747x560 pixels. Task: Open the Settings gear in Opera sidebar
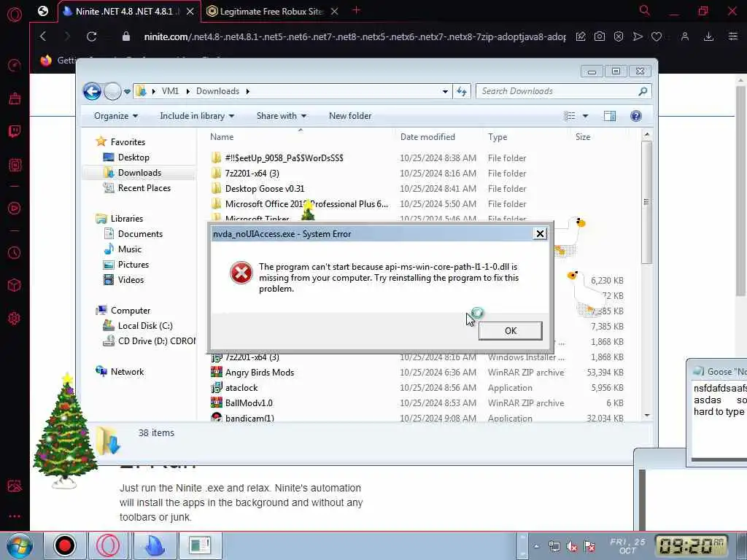tap(15, 318)
